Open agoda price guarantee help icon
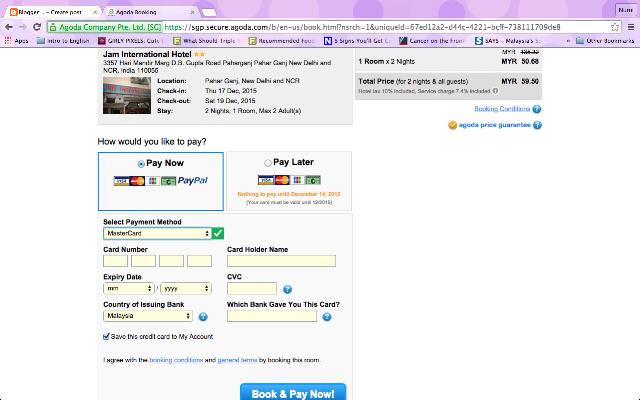This screenshot has height=400, width=640. click(x=537, y=125)
